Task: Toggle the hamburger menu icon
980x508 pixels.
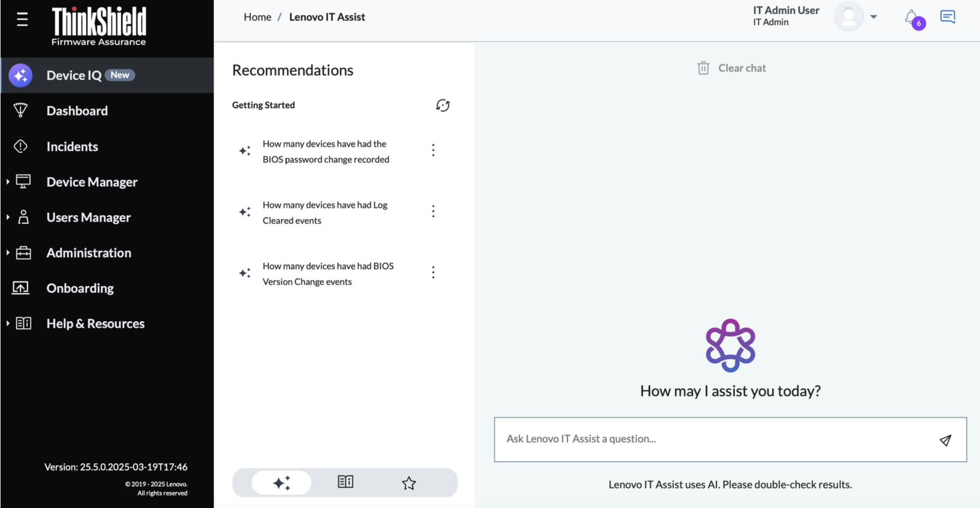Action: [x=22, y=20]
